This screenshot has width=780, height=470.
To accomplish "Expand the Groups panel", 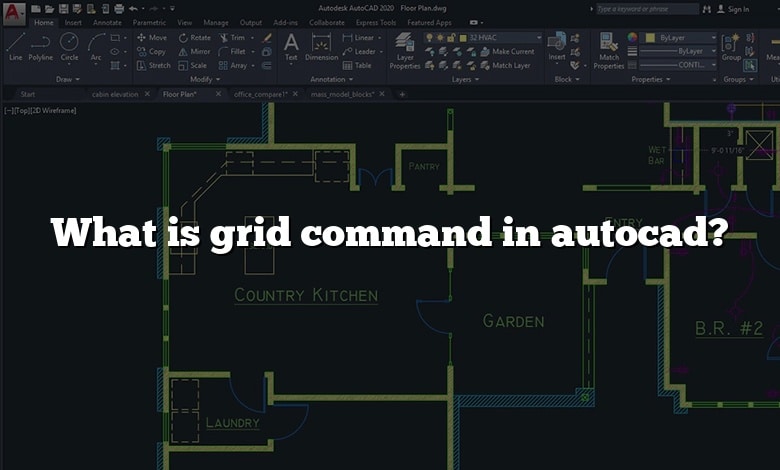I will (x=738, y=79).
